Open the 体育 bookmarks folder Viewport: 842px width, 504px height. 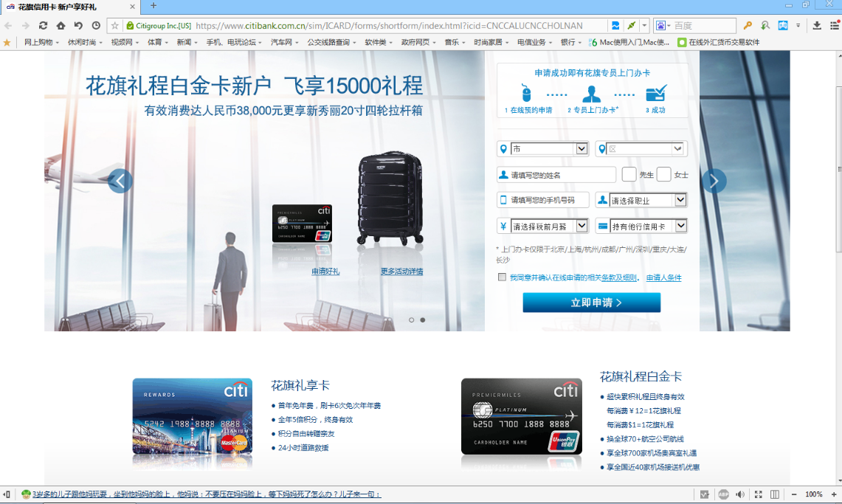[x=158, y=42]
